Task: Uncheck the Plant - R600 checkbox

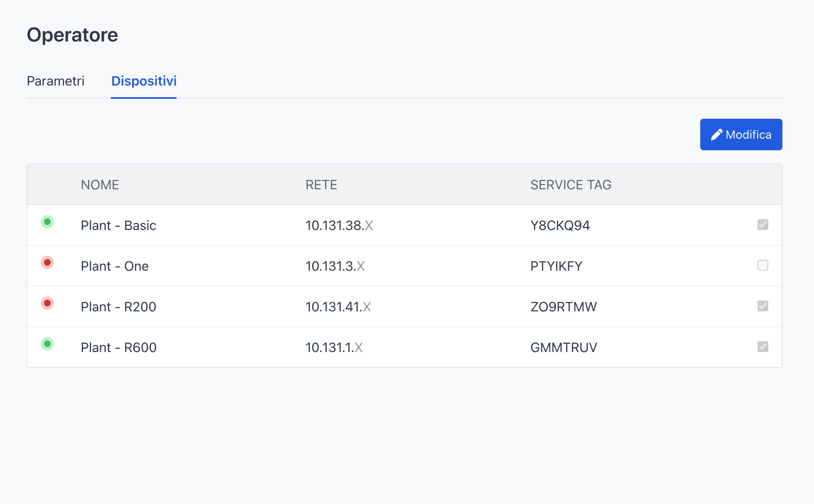Action: pos(763,347)
